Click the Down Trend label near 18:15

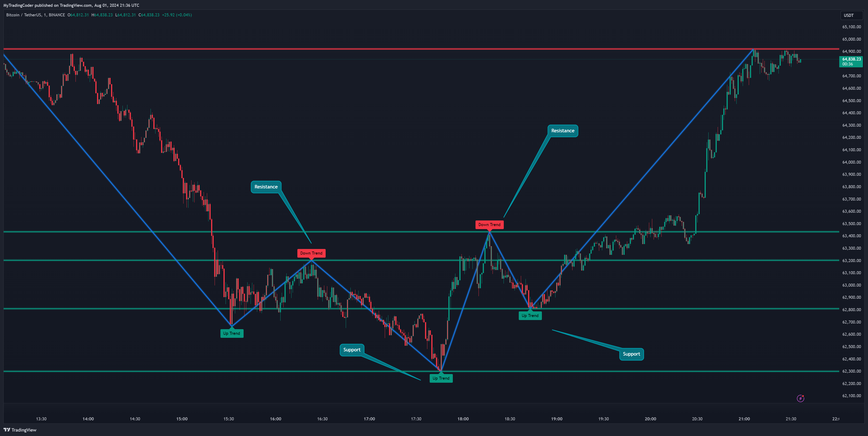(489, 225)
